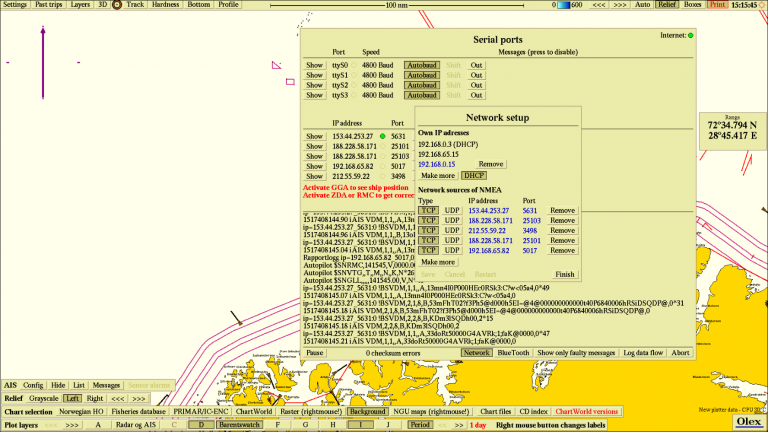The height and width of the screenshot is (432, 768).
Task: Open the Bottom menu
Action: (x=198, y=4)
